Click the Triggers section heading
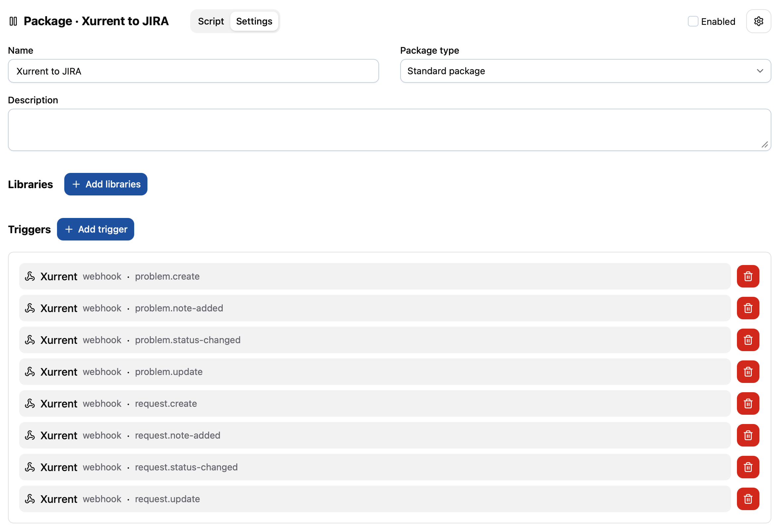Viewport: 778px width, 532px height. 29,230
